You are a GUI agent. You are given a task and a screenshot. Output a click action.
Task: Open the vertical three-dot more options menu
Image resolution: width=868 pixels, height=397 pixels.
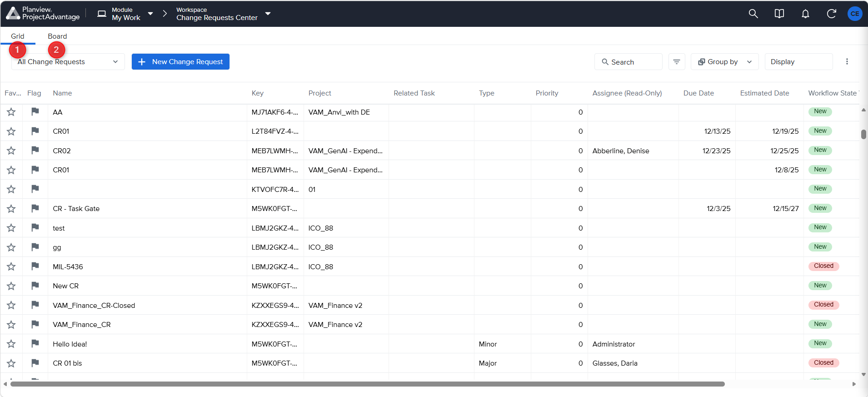[847, 62]
